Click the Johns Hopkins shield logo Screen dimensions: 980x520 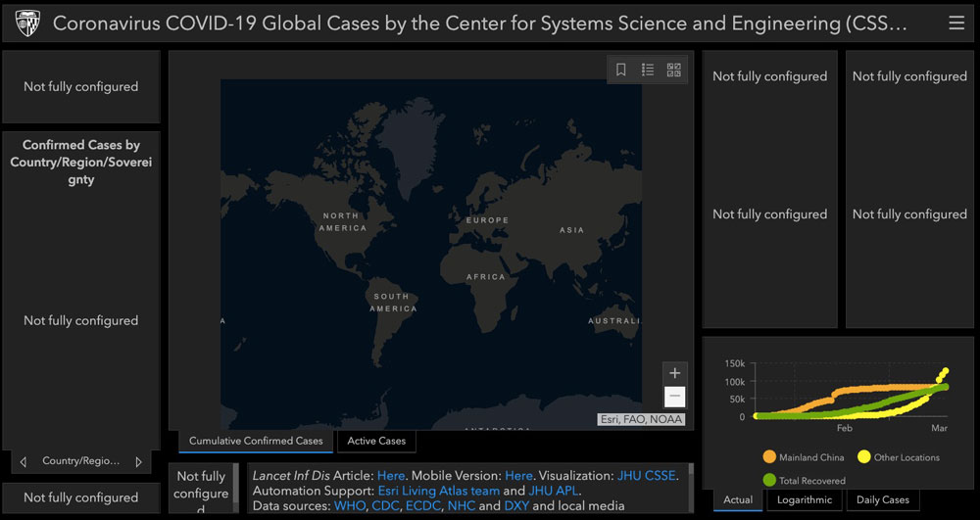[x=27, y=24]
